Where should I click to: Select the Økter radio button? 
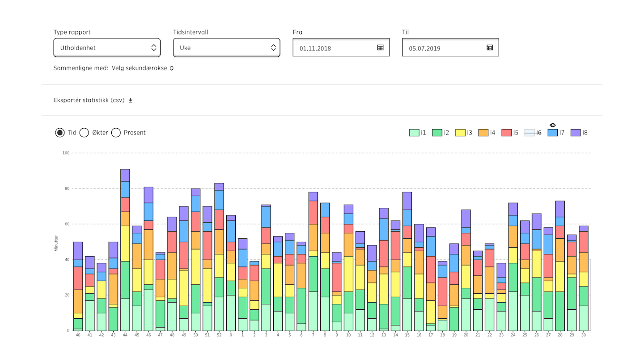pyautogui.click(x=84, y=133)
